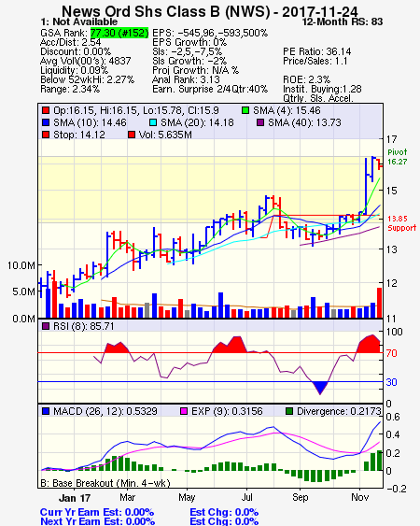
Task: Click the blue SMA (10) legend swatch
Action: tap(46, 122)
